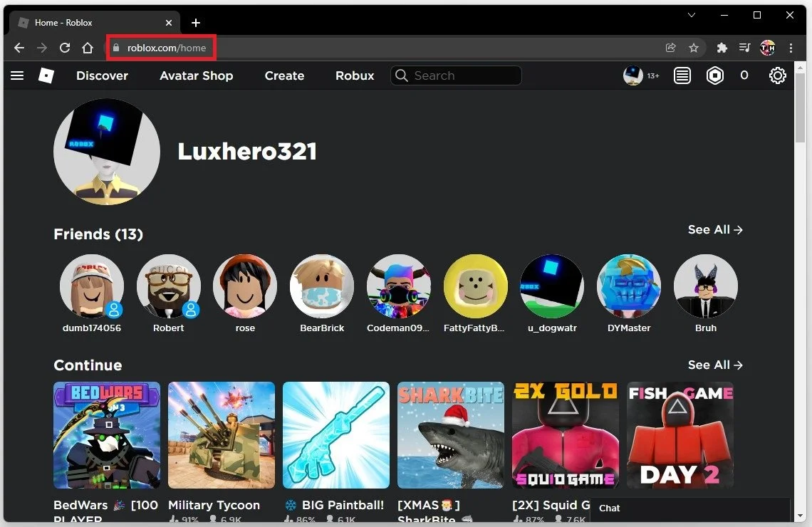Open the Friends (13) heading link
The width and height of the screenshot is (812, 527).
coord(98,234)
